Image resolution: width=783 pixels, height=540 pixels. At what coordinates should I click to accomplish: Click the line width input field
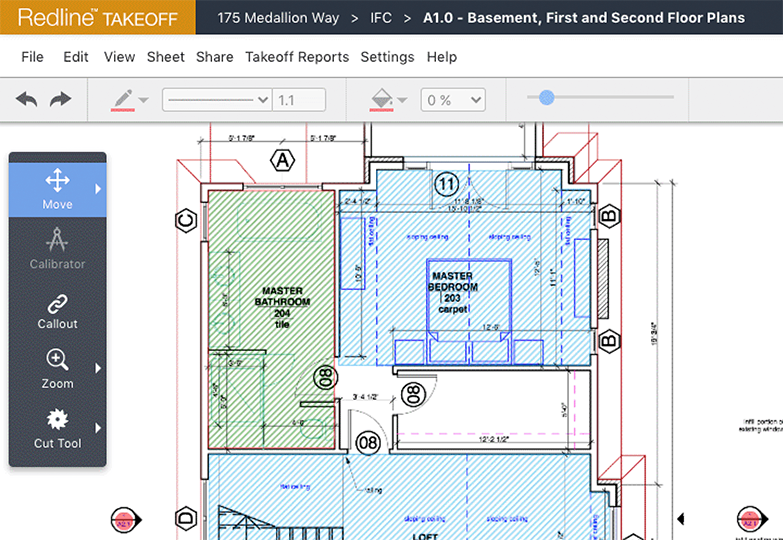299,100
